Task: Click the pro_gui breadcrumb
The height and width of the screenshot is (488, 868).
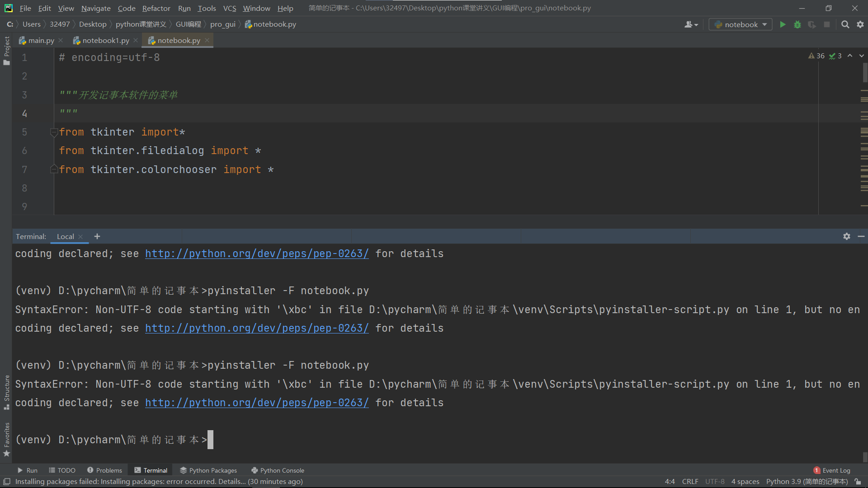Action: (x=223, y=24)
